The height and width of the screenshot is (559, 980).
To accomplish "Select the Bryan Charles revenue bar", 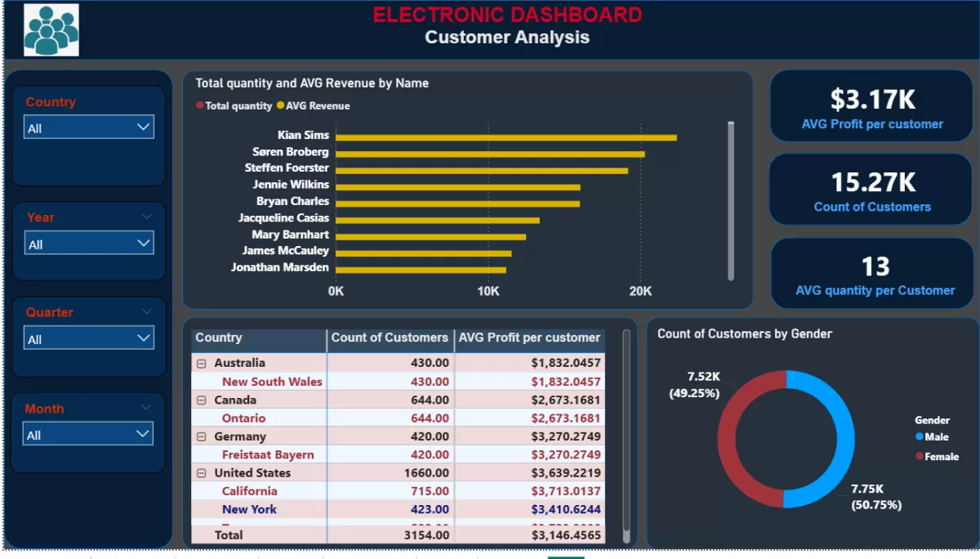I will click(457, 203).
